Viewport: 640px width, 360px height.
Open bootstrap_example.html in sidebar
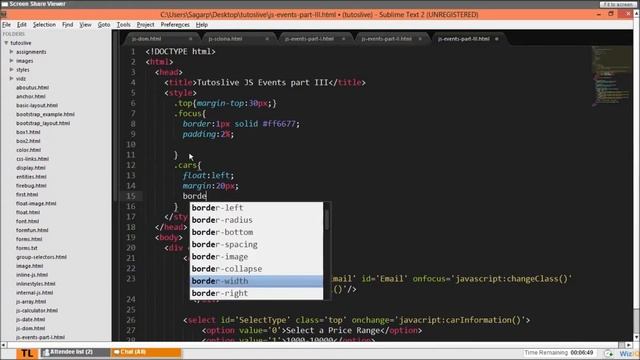(45, 114)
